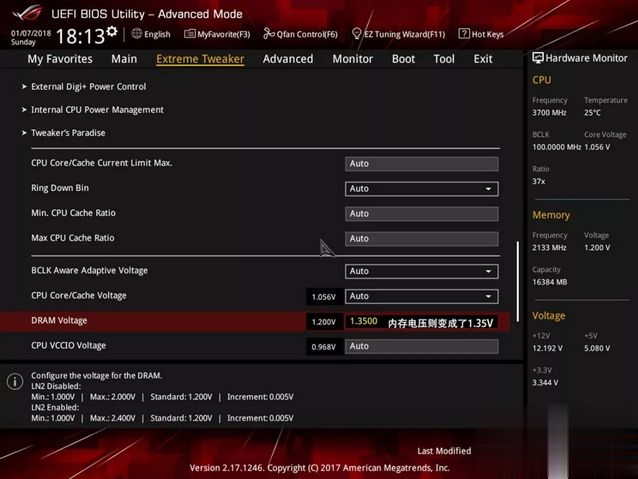Click the Last Modified button
This screenshot has width=638, height=479.
444,451
